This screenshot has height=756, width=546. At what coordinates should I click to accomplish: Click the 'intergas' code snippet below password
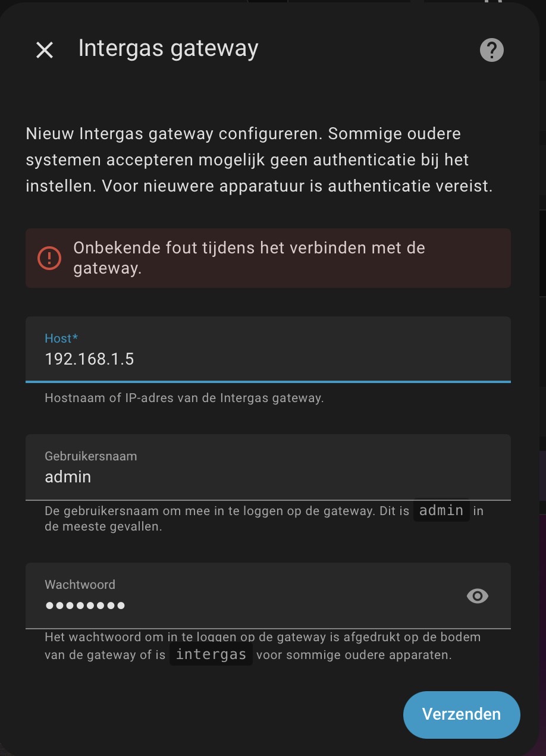click(x=211, y=654)
